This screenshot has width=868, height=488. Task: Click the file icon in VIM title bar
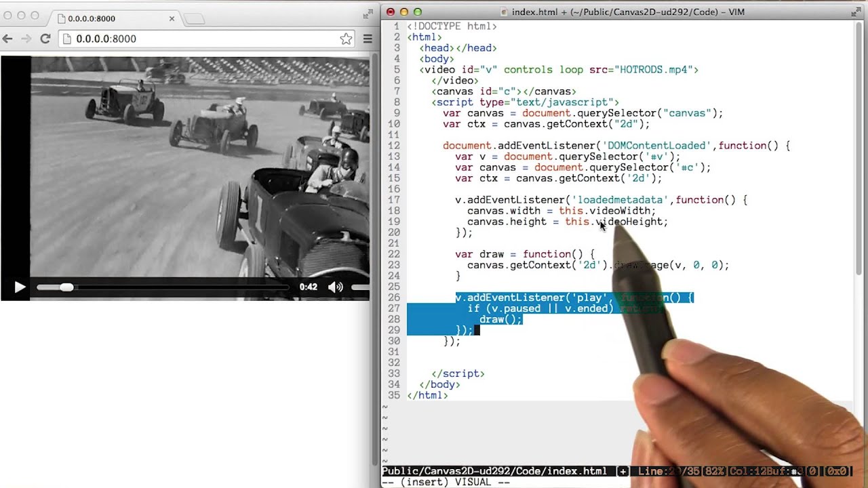[x=505, y=12]
